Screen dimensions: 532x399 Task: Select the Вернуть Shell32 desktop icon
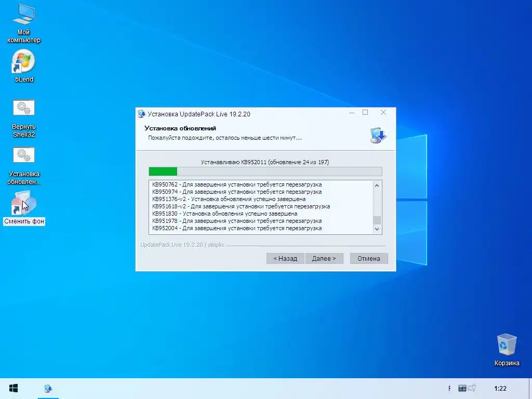point(24,119)
